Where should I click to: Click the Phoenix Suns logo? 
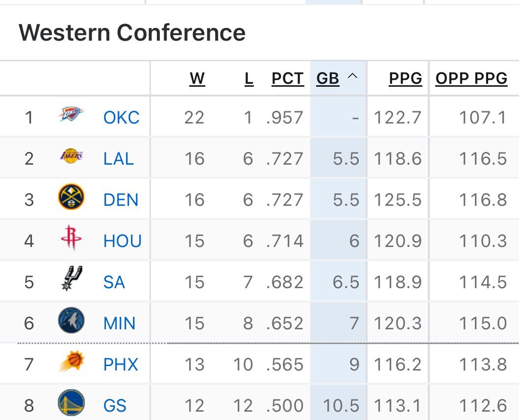(71, 362)
